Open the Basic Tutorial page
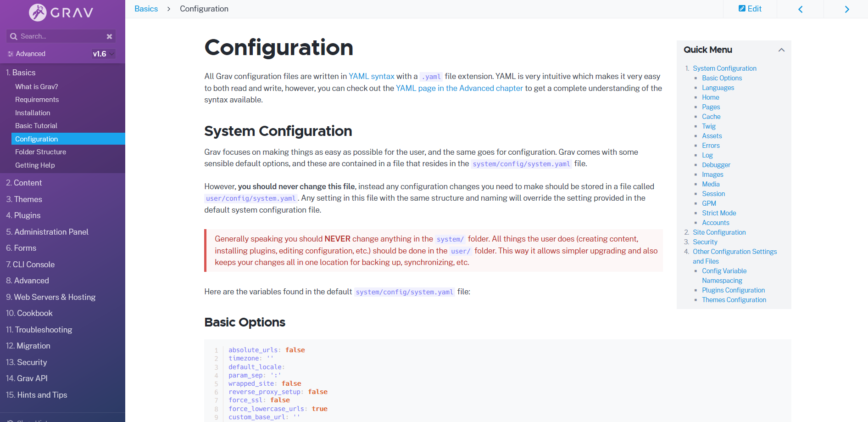The width and height of the screenshot is (868, 422). [x=36, y=126]
